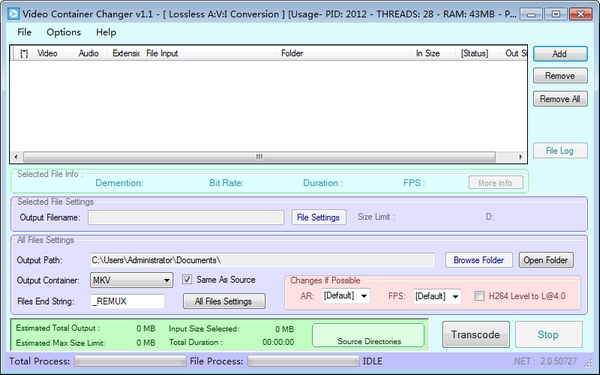Click the Total Duration 00:00:00 value
The height and width of the screenshot is (375, 600).
pyautogui.click(x=278, y=342)
